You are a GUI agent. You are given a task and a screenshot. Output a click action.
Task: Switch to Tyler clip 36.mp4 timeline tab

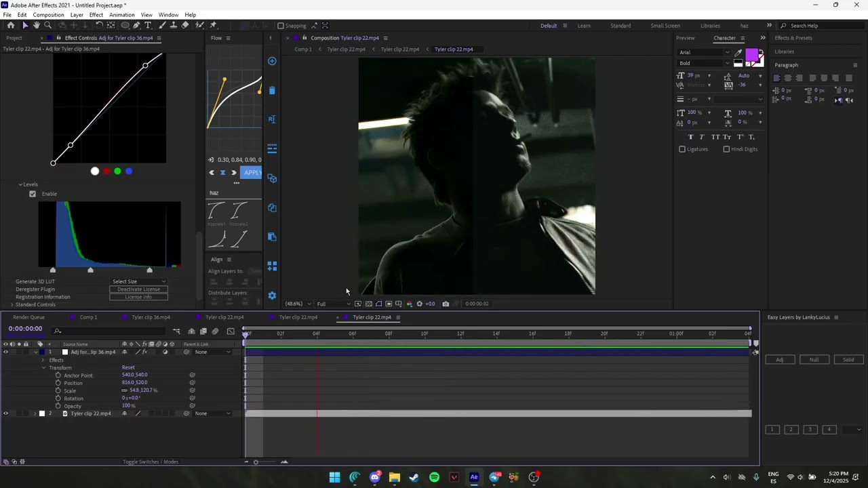(151, 317)
